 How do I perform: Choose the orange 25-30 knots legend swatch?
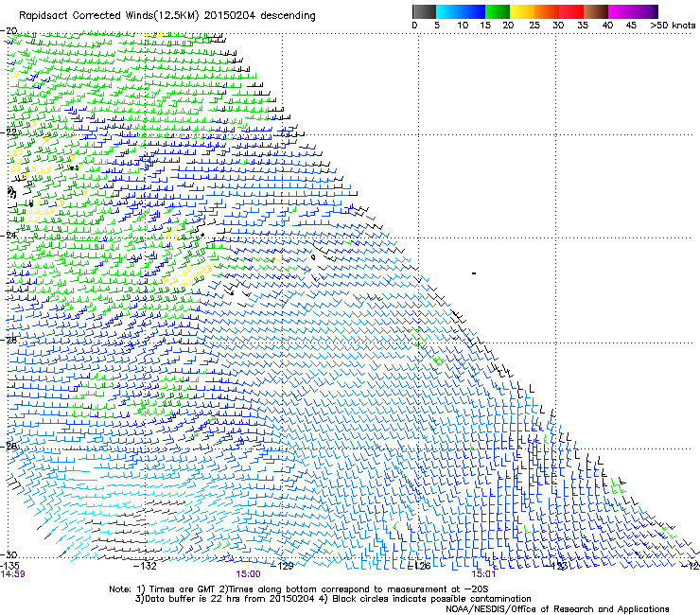pos(547,11)
